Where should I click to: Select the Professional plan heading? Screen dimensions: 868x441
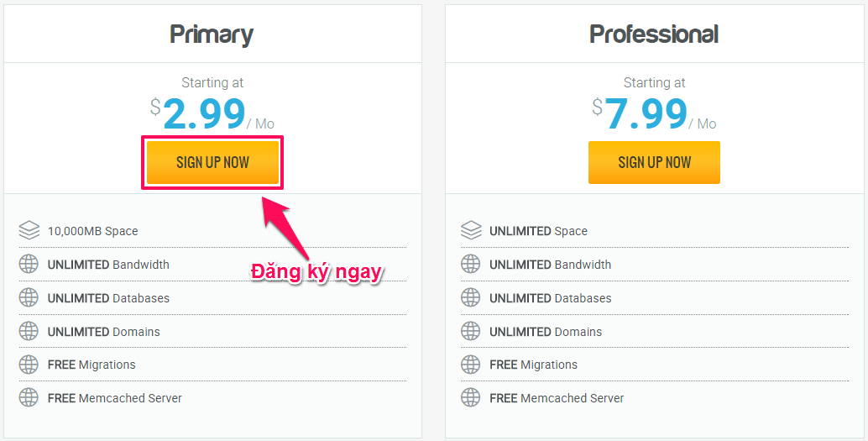click(654, 34)
